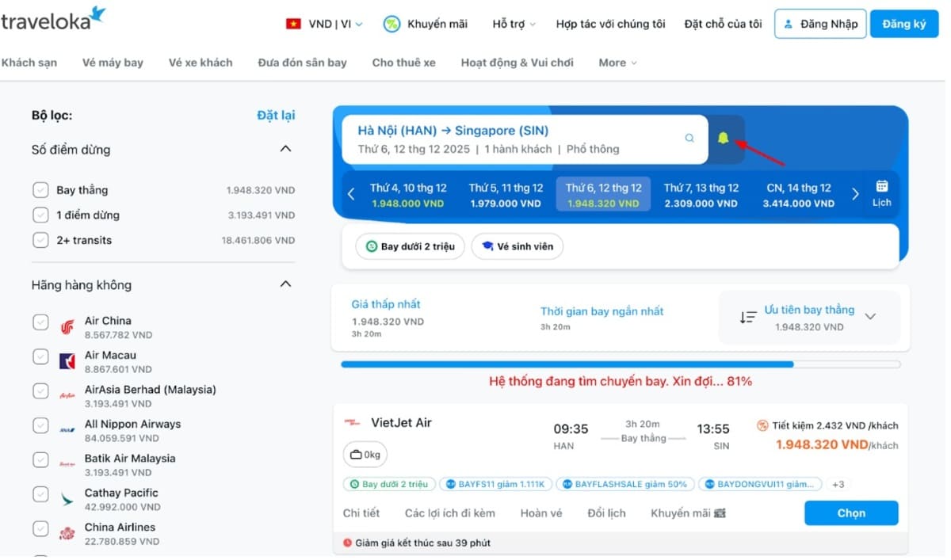Check the Bay thẳng filter checkbox

tap(40, 190)
